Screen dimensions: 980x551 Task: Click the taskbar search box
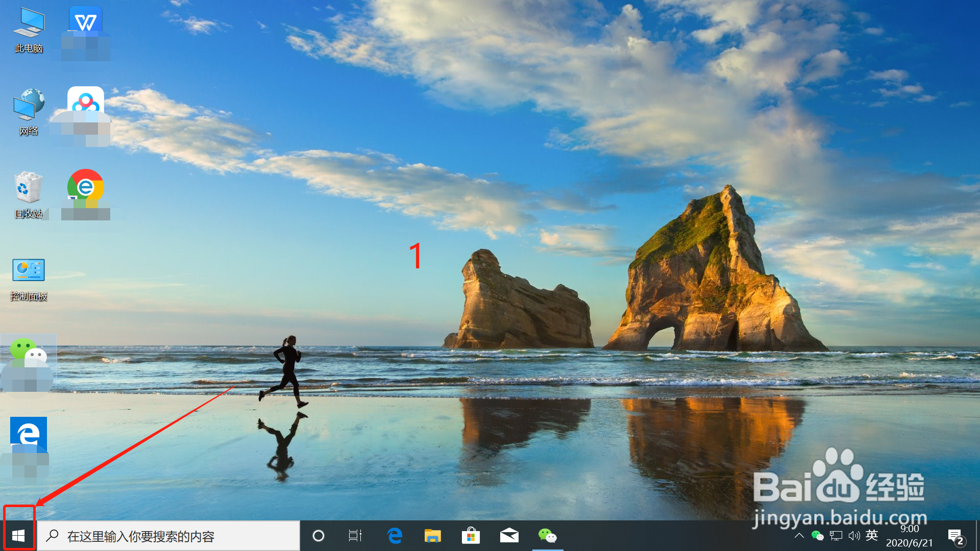(168, 536)
